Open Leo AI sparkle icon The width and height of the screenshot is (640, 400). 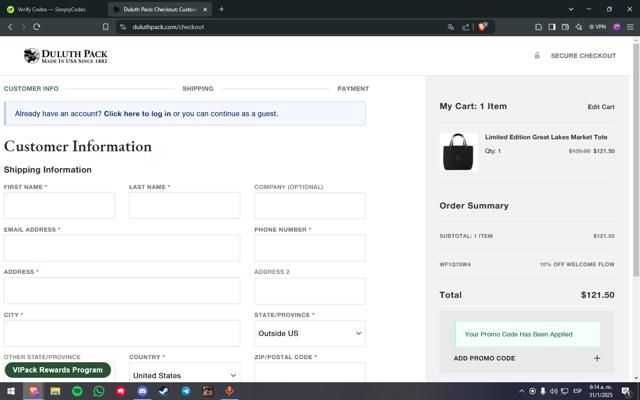(x=578, y=27)
